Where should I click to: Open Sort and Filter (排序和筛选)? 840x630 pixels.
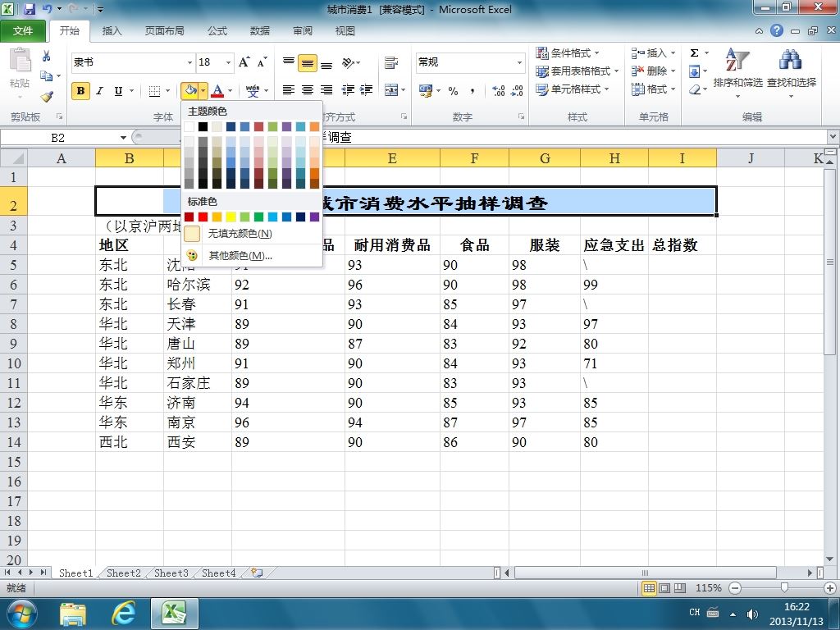pyautogui.click(x=737, y=72)
